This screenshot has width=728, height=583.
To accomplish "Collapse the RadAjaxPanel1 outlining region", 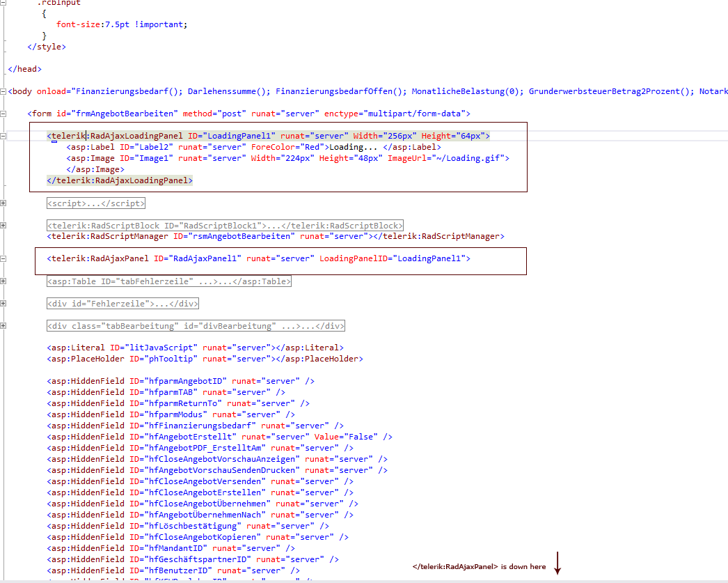I will 3,258.
